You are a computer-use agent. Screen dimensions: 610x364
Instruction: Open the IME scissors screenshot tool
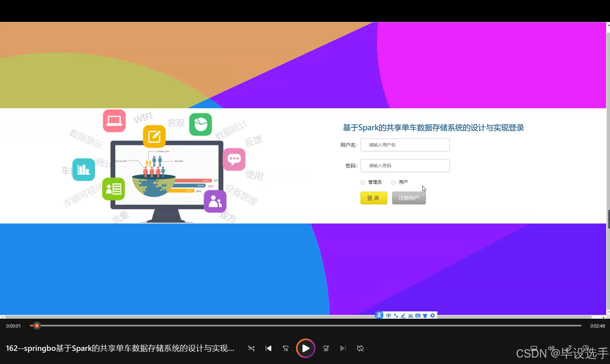[x=410, y=316]
